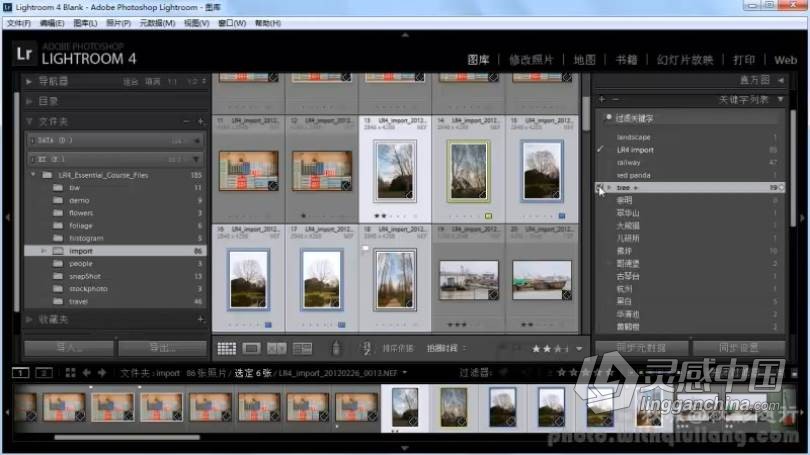Switch to 地图 Map module
810x455 pixels.
pyautogui.click(x=585, y=60)
